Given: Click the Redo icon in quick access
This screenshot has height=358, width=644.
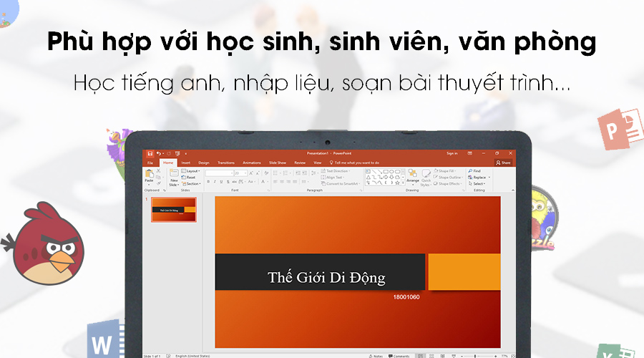Looking at the screenshot, I should 169,153.
